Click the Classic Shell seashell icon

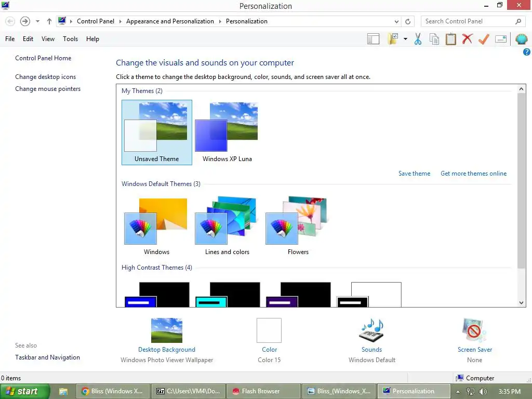pyautogui.click(x=521, y=39)
